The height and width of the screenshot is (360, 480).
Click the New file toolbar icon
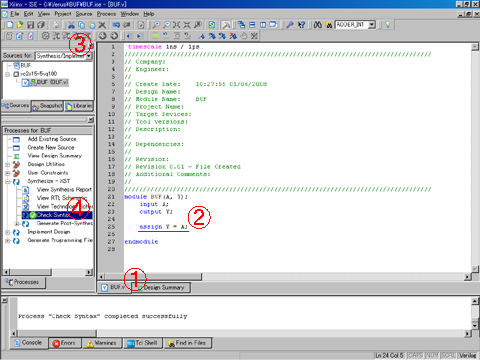pos(10,25)
